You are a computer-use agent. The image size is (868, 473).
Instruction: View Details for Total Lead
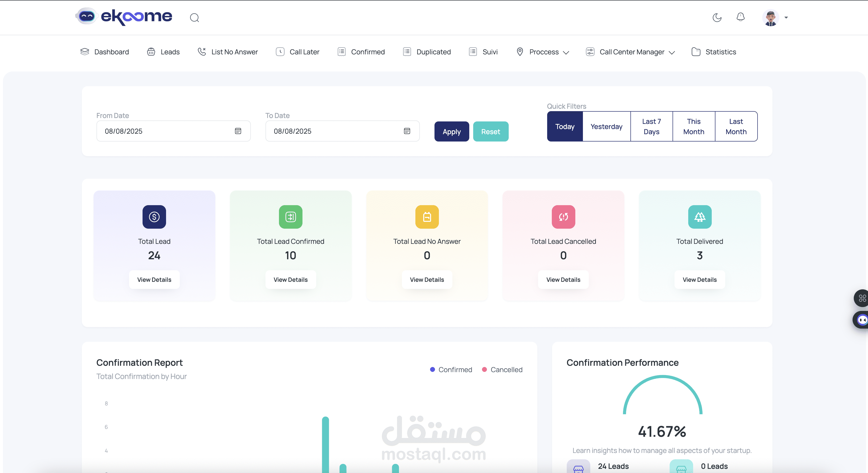154,280
